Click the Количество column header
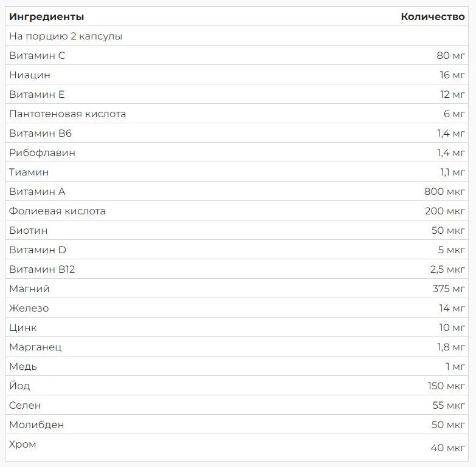 pyautogui.click(x=432, y=17)
